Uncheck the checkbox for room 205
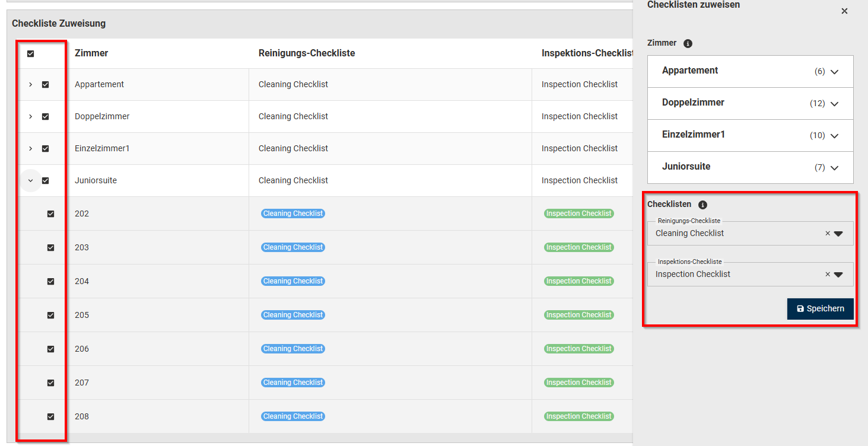Screen dimensions: 868x446 click(x=50, y=316)
